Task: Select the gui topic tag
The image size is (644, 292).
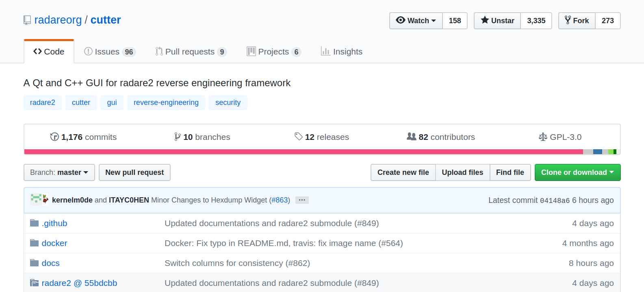Action: tap(112, 102)
